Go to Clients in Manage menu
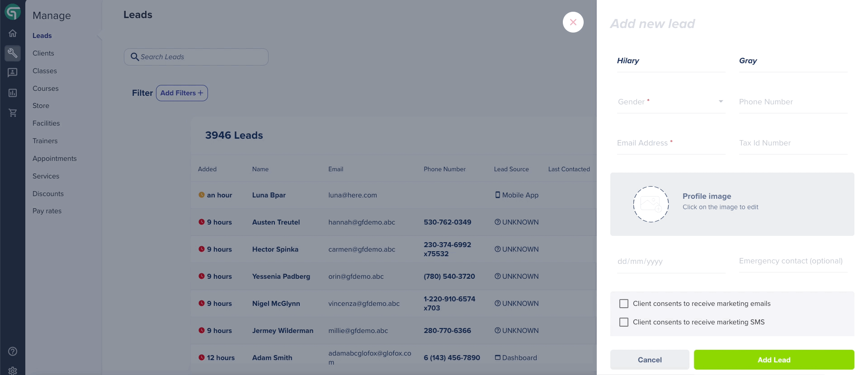Viewport: 868px width, 375px height. click(43, 53)
